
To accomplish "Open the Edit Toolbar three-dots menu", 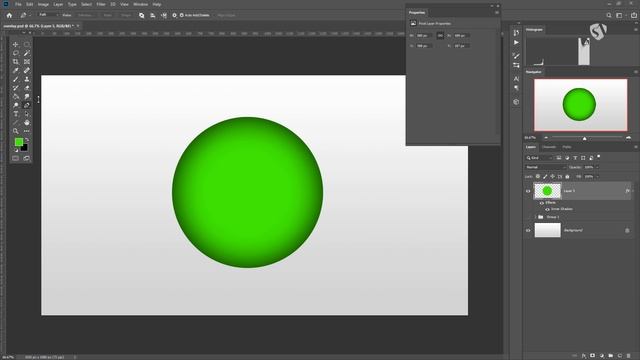I will [x=27, y=131].
